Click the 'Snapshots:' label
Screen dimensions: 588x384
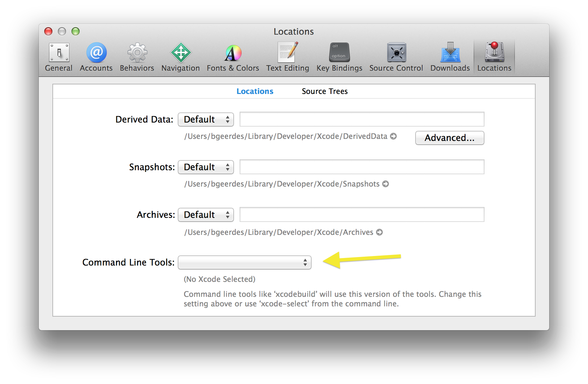(x=152, y=167)
